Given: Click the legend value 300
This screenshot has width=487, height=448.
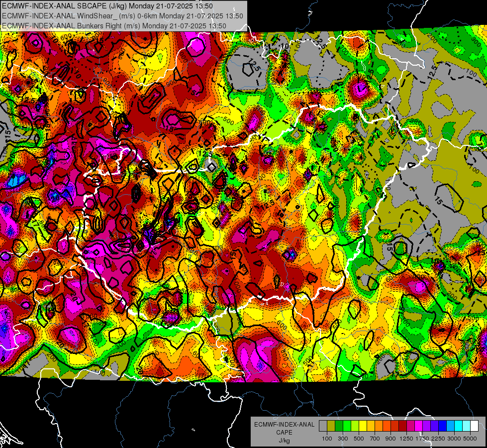Looking at the screenshot, I should coord(343,439).
